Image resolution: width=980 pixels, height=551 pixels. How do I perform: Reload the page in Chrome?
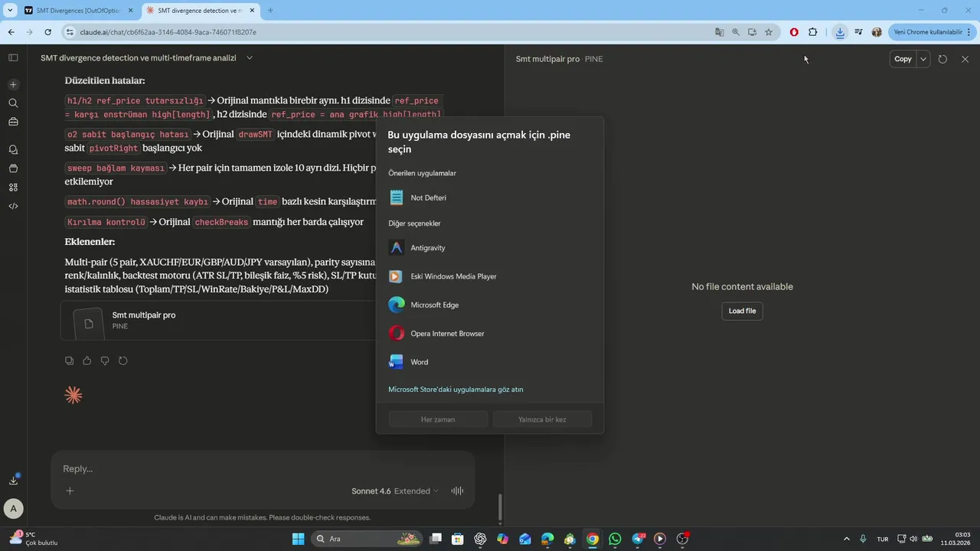coord(47,32)
